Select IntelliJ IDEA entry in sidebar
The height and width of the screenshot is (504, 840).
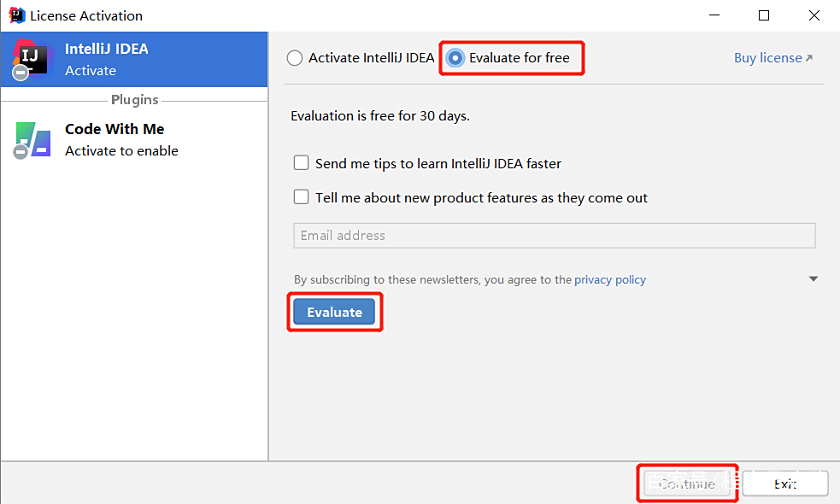(134, 59)
